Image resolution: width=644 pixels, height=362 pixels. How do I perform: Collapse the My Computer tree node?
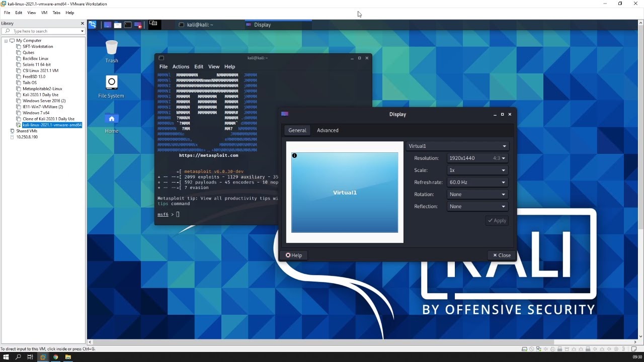pos(6,40)
